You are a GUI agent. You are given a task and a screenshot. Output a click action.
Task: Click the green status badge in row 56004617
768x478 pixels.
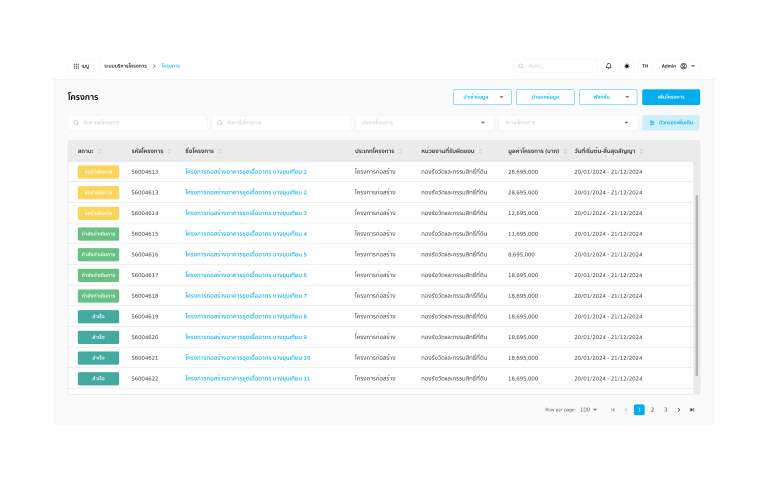click(98, 275)
